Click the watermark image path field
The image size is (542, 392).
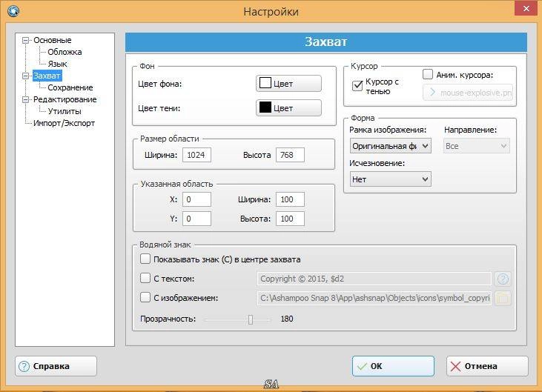pyautogui.click(x=374, y=298)
